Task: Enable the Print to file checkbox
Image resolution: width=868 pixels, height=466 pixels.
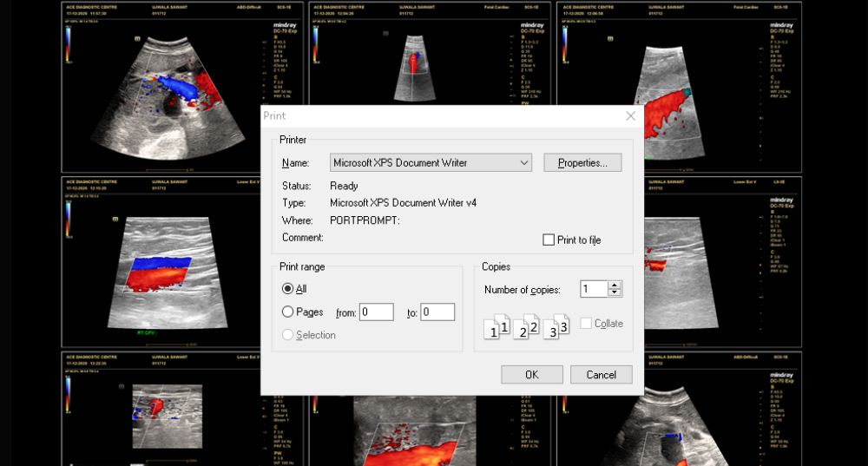Action: tap(549, 240)
